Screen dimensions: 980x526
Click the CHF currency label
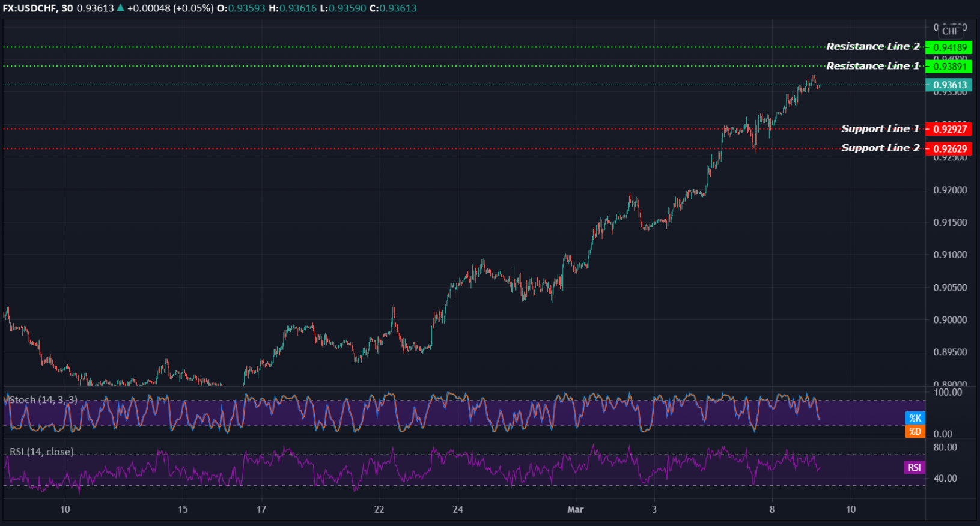coord(951,31)
